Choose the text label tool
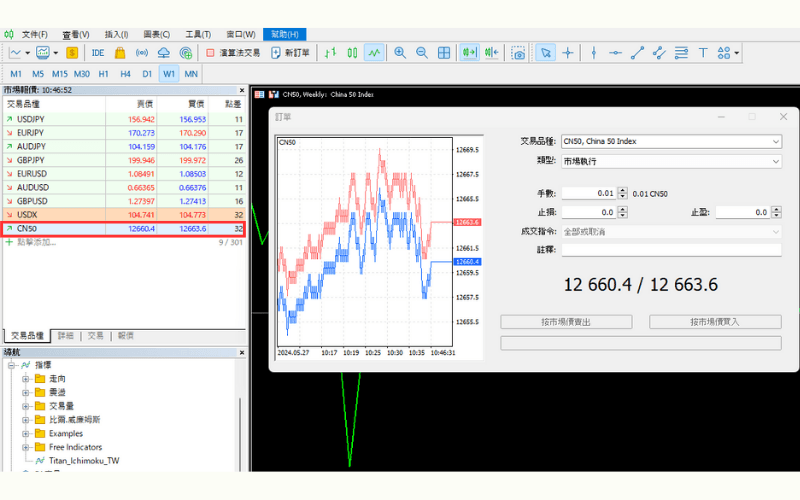The width and height of the screenshot is (800, 500). pos(703,53)
